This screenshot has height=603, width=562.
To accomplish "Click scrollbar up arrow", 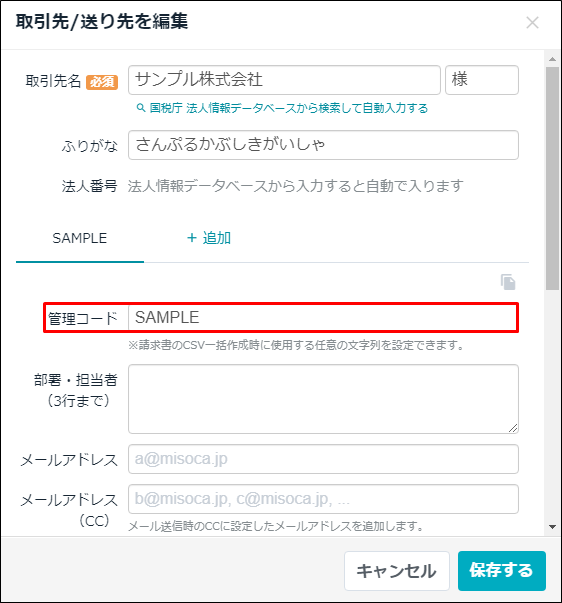I will [x=552, y=59].
